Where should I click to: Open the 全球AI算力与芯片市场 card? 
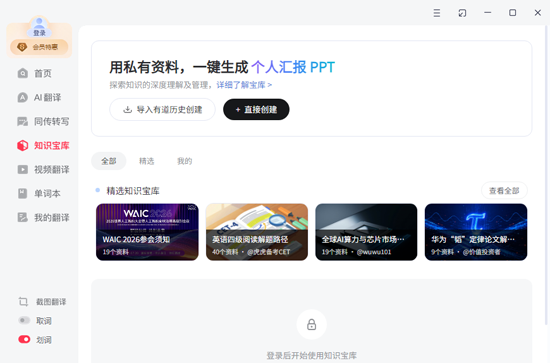pos(366,232)
